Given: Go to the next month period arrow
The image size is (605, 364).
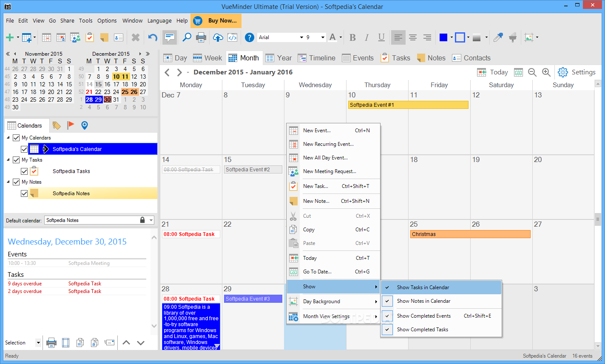Looking at the screenshot, I should point(179,72).
